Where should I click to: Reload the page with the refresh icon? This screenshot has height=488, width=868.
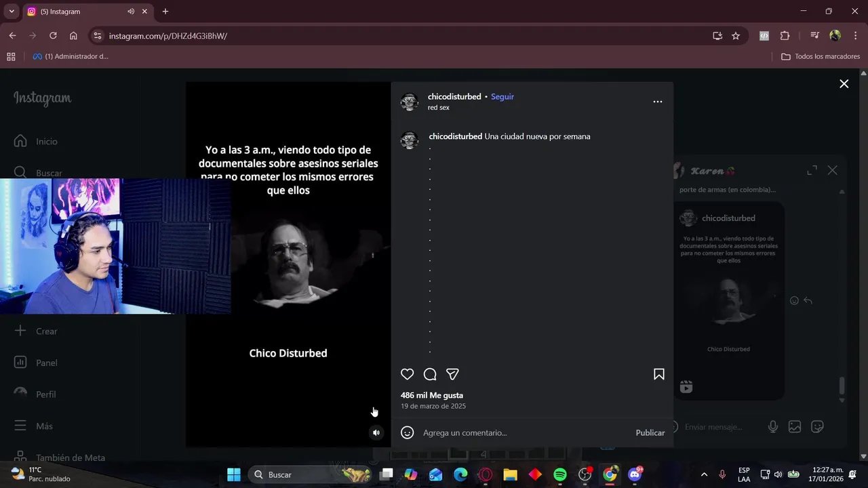coord(53,36)
